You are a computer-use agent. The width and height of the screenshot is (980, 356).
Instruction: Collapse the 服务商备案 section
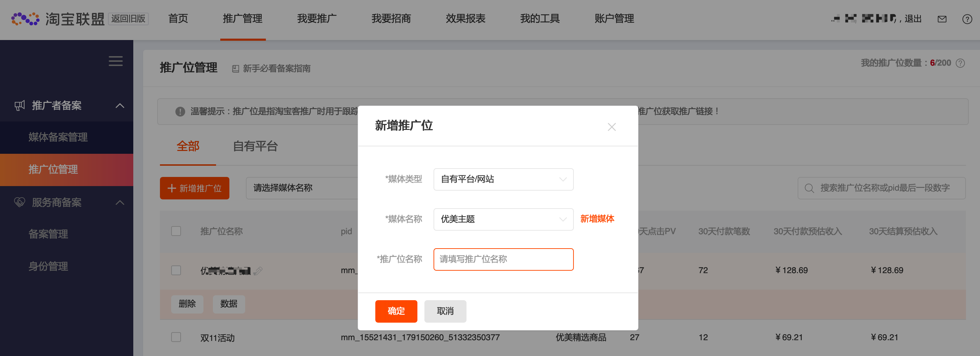pos(120,202)
